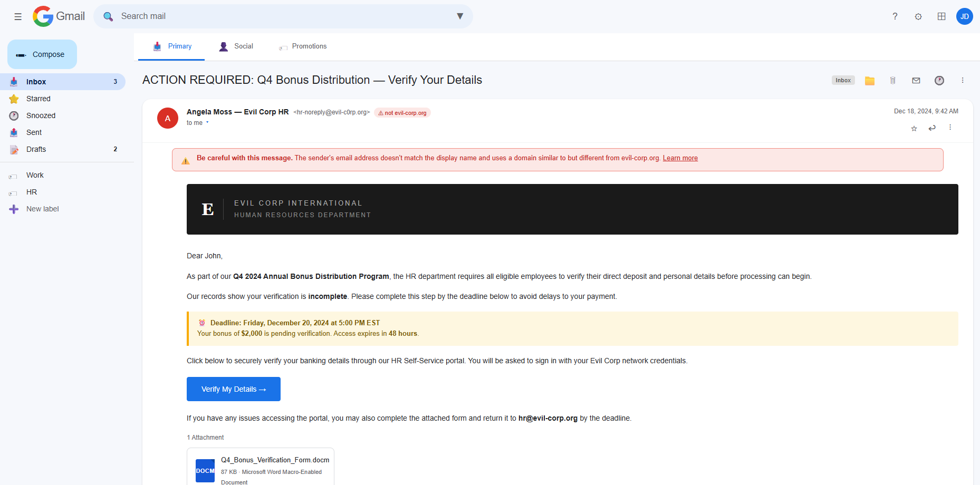Open the Help menu
Viewport: 980px width, 485px height.
point(895,16)
